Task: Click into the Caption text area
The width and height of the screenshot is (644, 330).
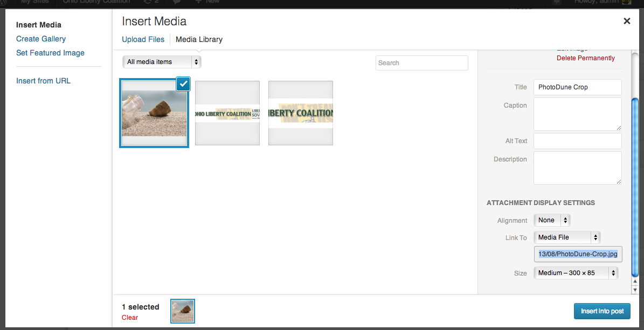Action: [x=578, y=114]
